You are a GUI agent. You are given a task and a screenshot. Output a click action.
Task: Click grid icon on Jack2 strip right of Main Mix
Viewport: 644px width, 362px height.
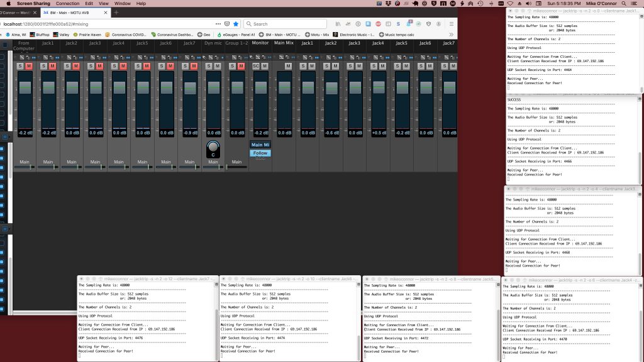click(x=328, y=57)
